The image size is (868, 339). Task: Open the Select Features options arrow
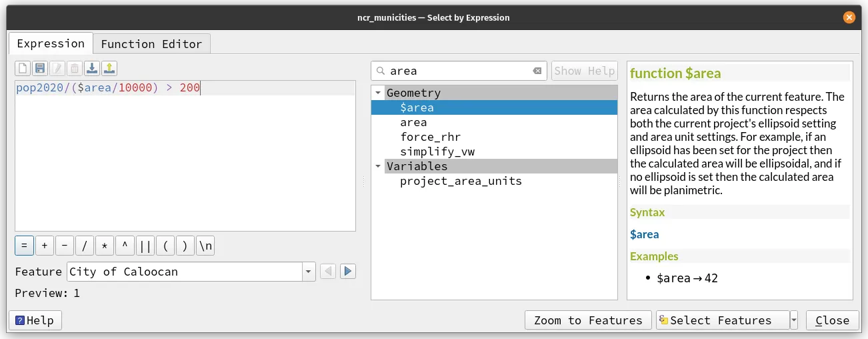point(793,320)
